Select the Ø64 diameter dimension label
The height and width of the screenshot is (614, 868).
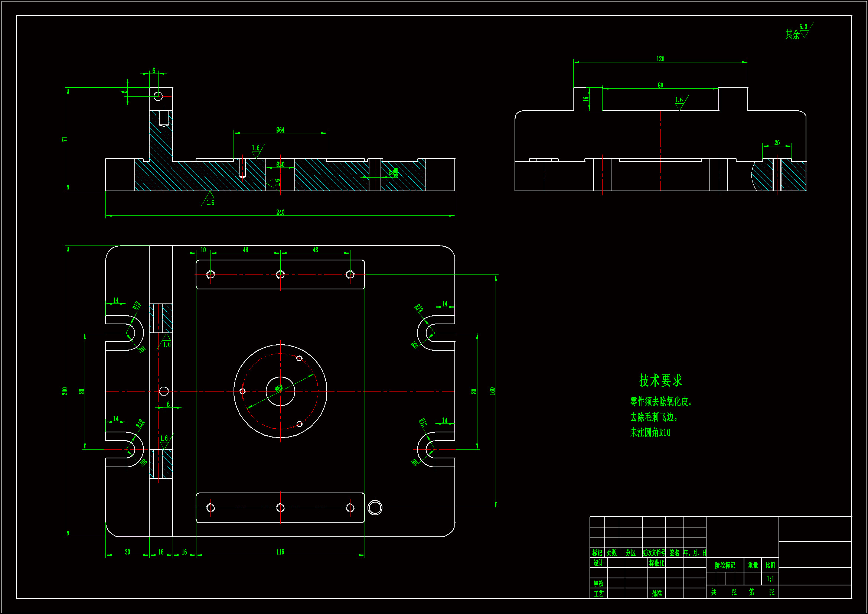coord(280,130)
